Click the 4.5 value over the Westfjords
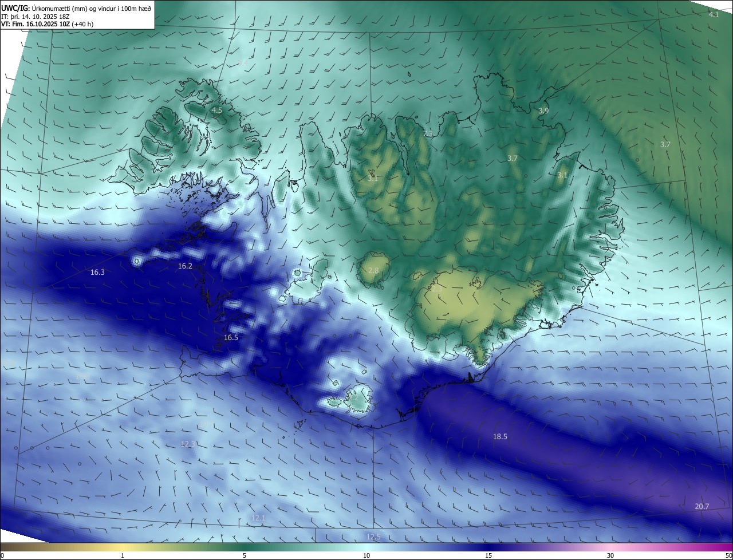 tap(216, 110)
